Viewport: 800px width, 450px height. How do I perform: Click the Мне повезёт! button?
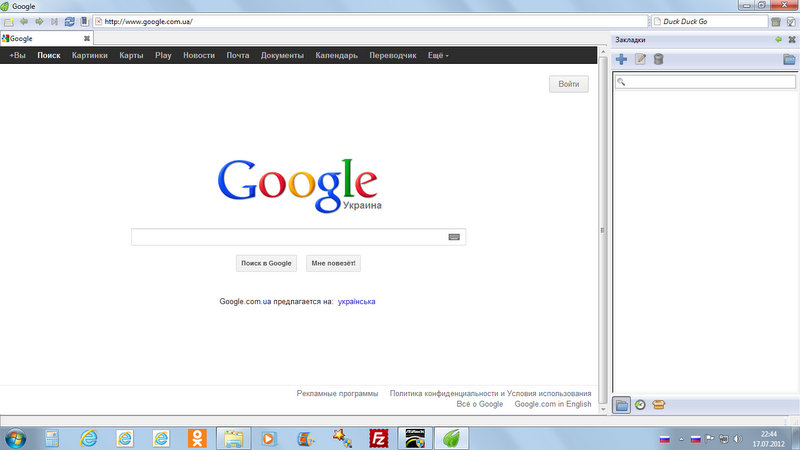click(x=333, y=263)
